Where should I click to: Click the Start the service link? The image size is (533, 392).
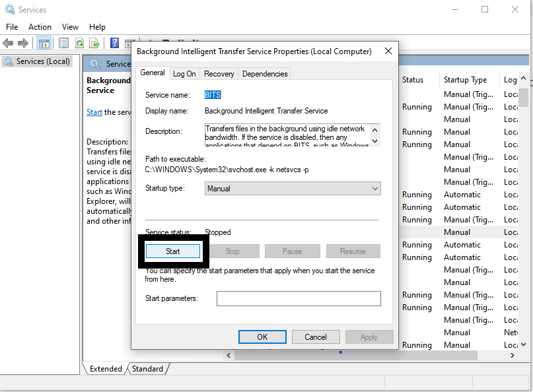[x=94, y=112]
